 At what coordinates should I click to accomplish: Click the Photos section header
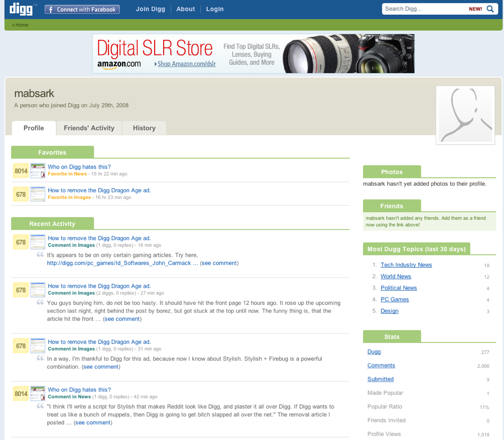click(392, 172)
